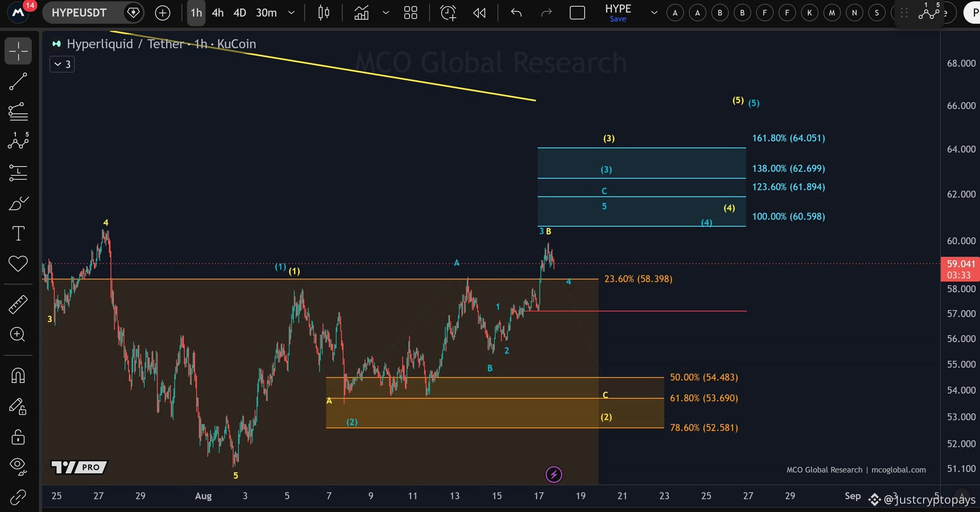Click the Sep label on the time axis

853,496
